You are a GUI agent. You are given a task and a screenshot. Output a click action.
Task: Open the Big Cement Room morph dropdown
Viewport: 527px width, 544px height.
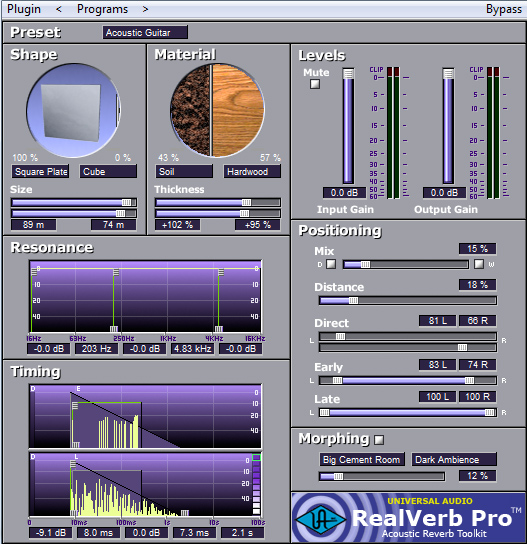(362, 459)
